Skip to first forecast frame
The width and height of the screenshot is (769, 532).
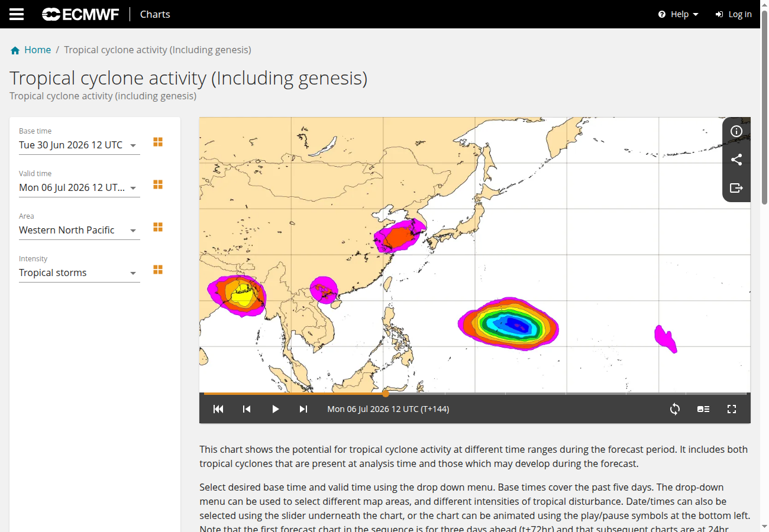(x=218, y=409)
